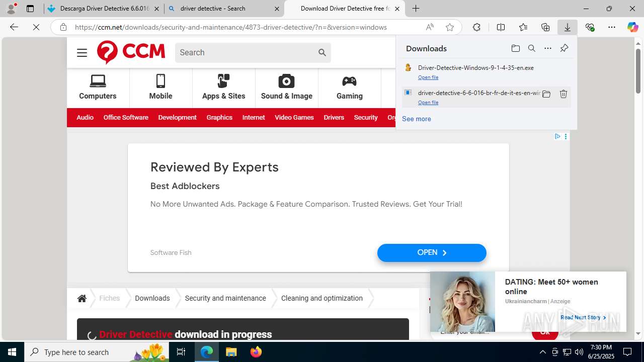Select Drivers in the red menu
This screenshot has width=644, height=362.
pos(334,117)
